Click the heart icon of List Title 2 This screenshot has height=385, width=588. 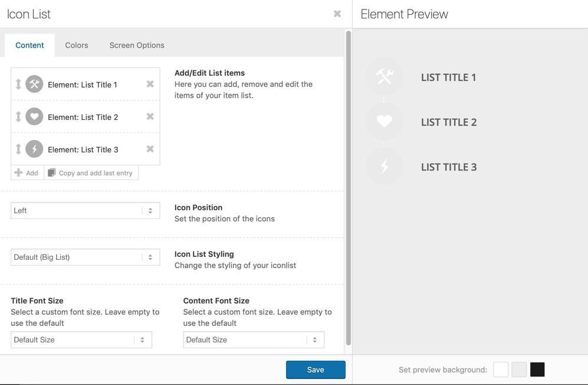(x=34, y=117)
